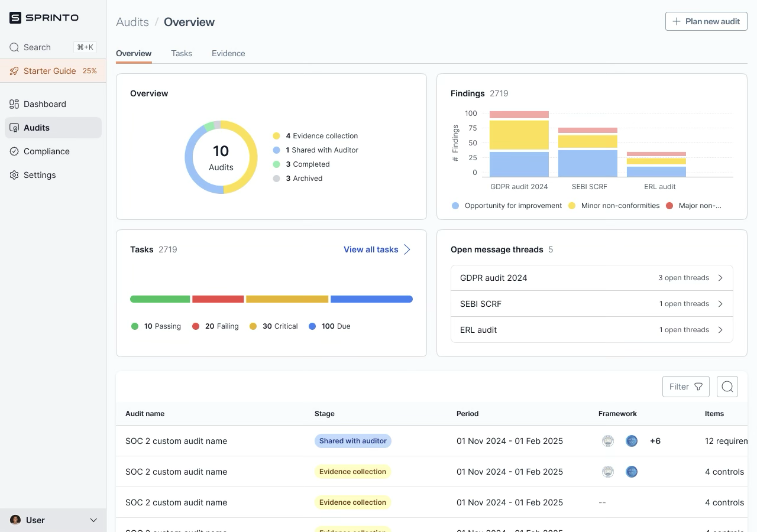
Task: Sort by the Audit name column header
Action: point(145,414)
